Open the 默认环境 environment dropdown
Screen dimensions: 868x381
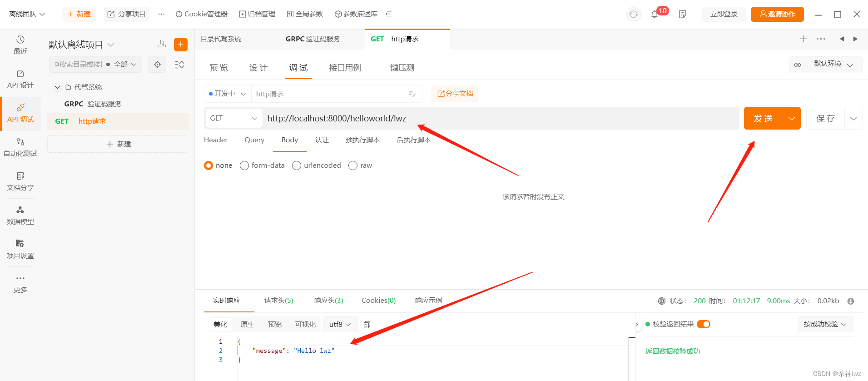(x=833, y=64)
